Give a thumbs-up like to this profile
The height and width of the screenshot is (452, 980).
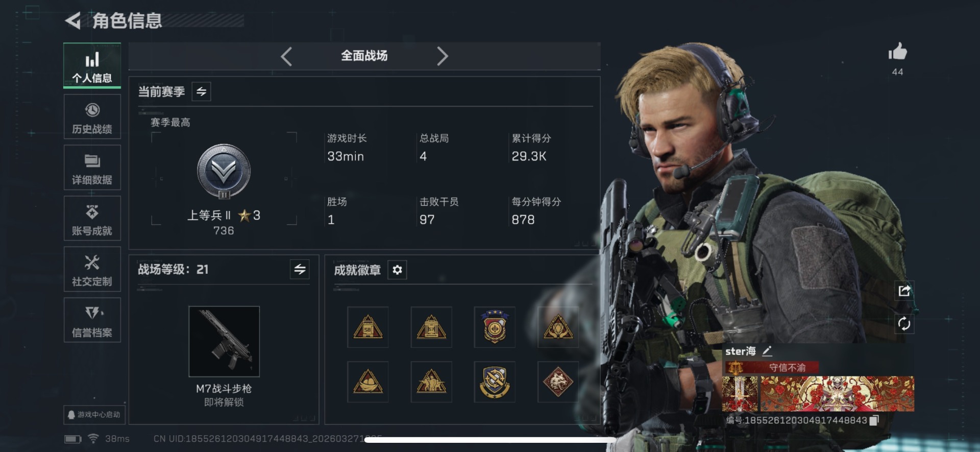pos(897,52)
